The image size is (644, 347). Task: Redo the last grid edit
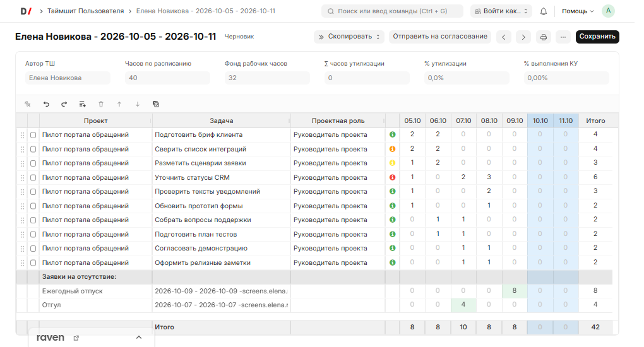tap(64, 104)
